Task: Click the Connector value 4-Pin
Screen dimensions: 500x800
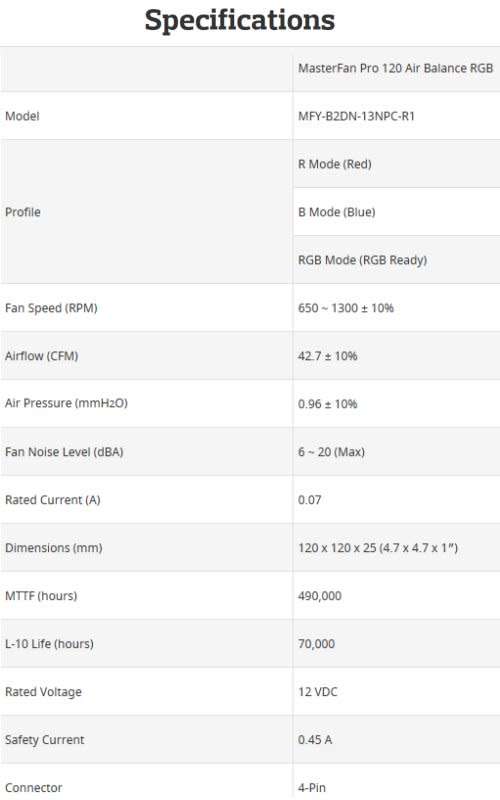Action: tap(312, 788)
